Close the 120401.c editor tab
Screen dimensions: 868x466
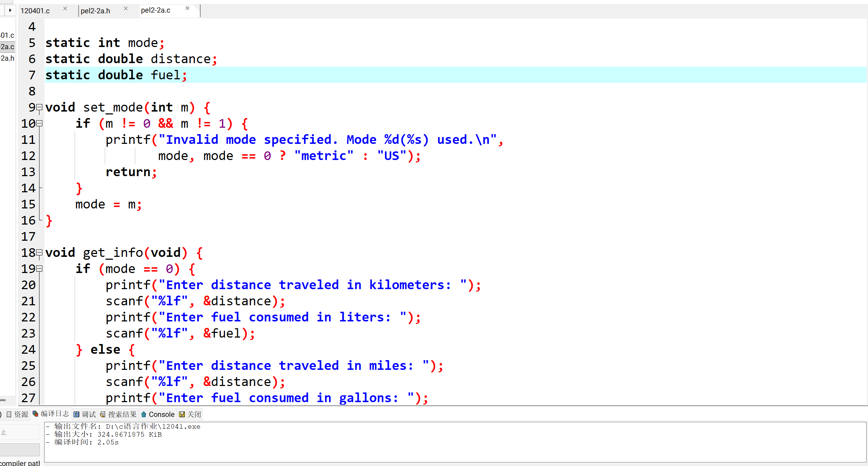[65, 9]
